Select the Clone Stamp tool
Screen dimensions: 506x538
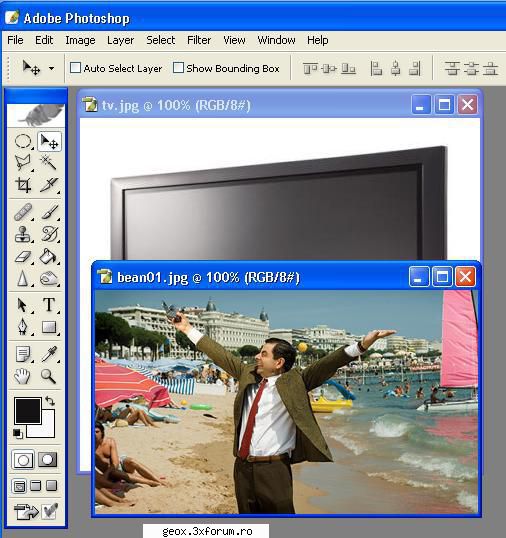23,234
